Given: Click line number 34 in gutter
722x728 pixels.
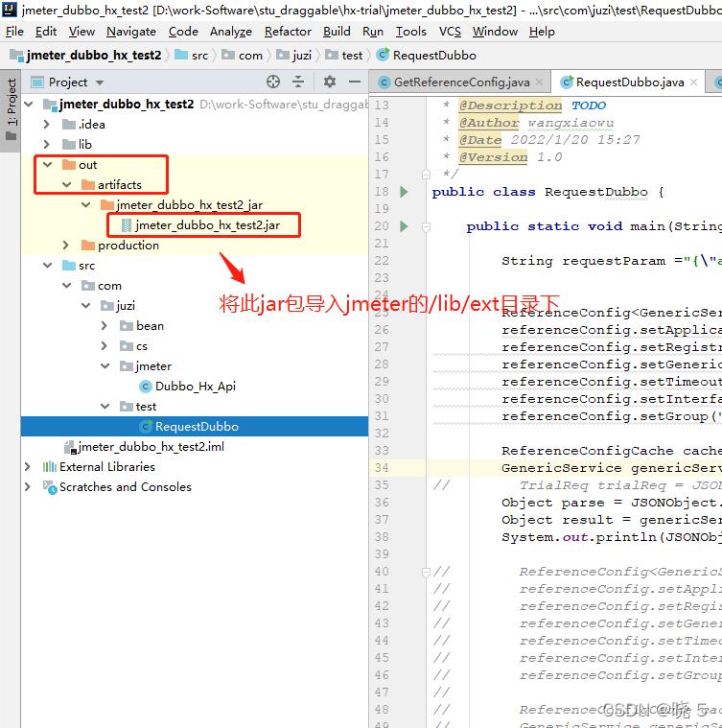Looking at the screenshot, I should point(382,467).
